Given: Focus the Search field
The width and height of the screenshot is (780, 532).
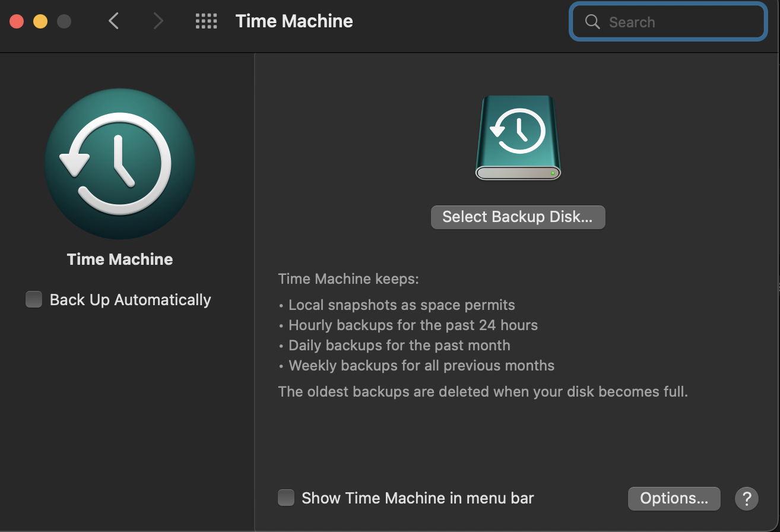Looking at the screenshot, I should coord(668,22).
